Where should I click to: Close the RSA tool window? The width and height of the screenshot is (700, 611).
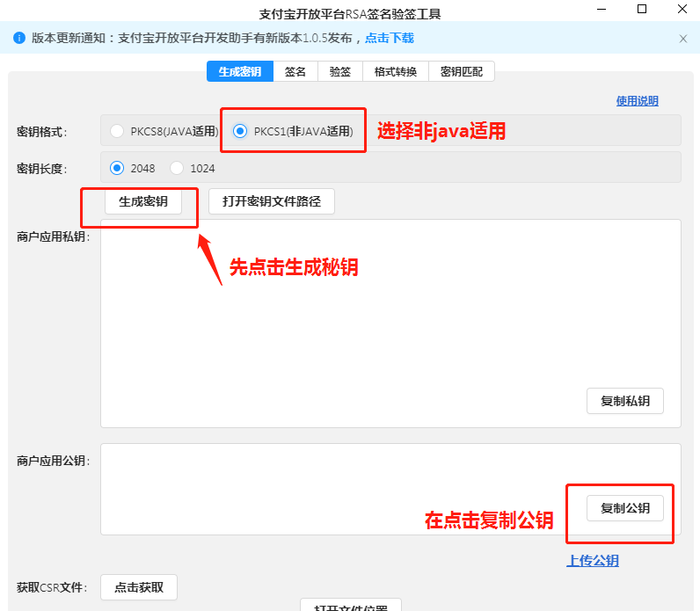(682, 9)
